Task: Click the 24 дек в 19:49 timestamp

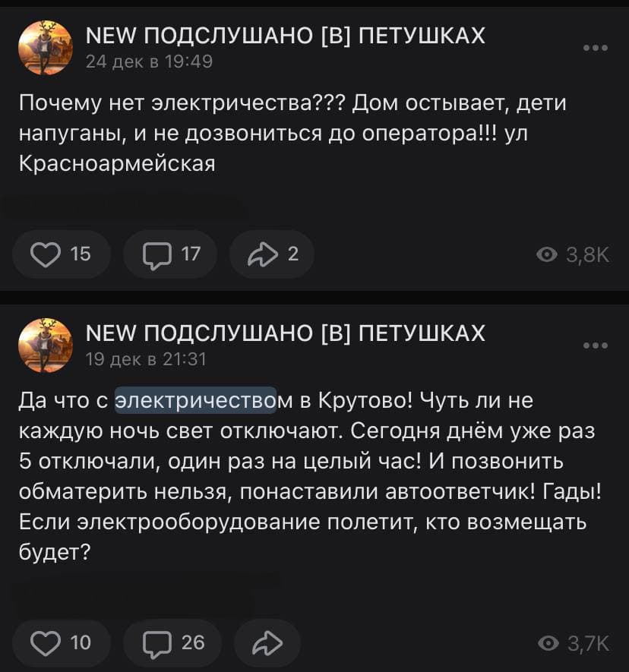Action: tap(149, 62)
